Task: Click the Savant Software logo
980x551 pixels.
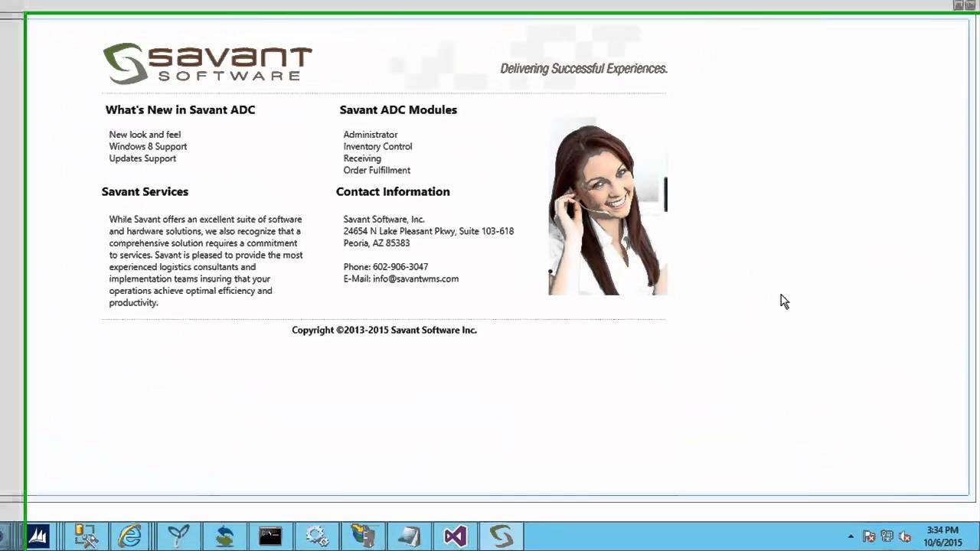Action: [x=207, y=63]
